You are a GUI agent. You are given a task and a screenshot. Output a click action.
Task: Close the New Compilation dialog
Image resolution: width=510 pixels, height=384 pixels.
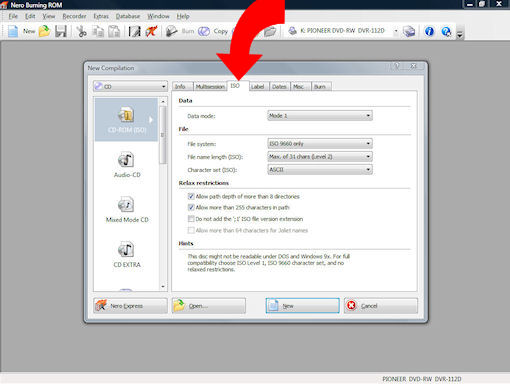[x=414, y=66]
